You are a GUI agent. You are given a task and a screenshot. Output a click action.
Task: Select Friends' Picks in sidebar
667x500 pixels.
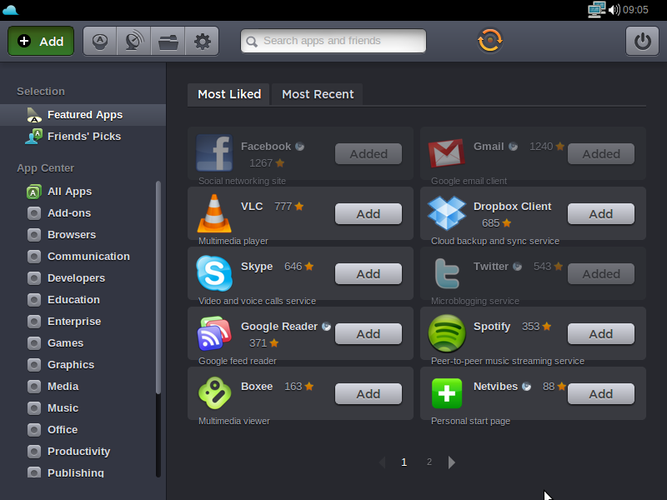click(83, 137)
